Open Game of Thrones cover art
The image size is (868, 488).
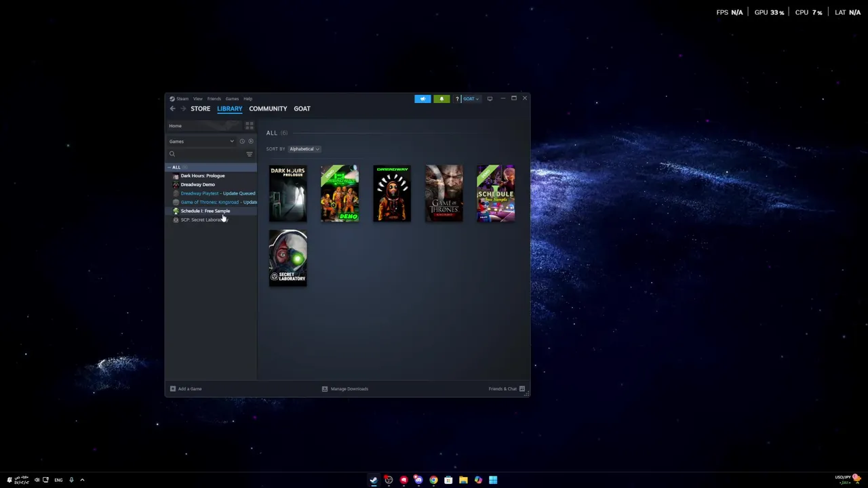[x=444, y=193]
